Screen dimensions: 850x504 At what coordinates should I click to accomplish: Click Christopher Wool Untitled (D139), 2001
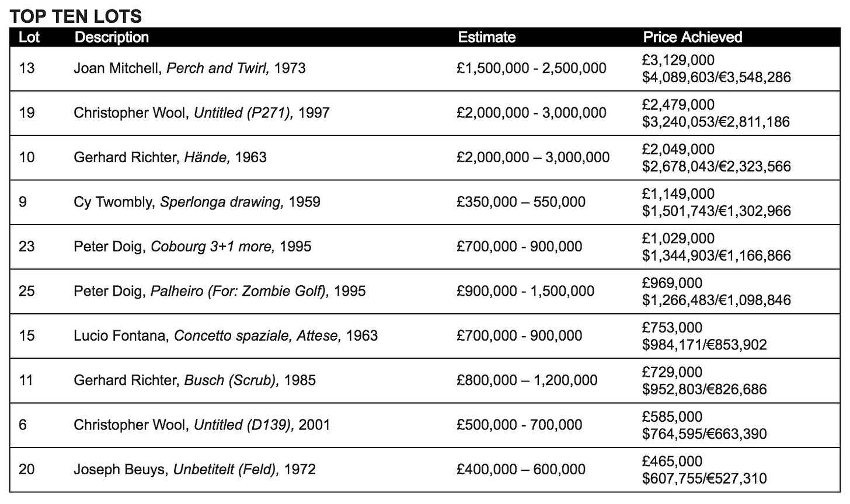pos(201,425)
